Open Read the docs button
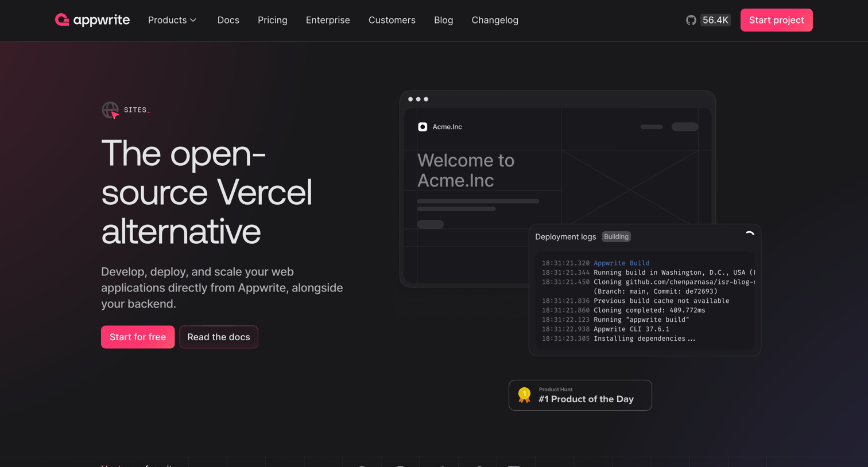 pyautogui.click(x=219, y=337)
